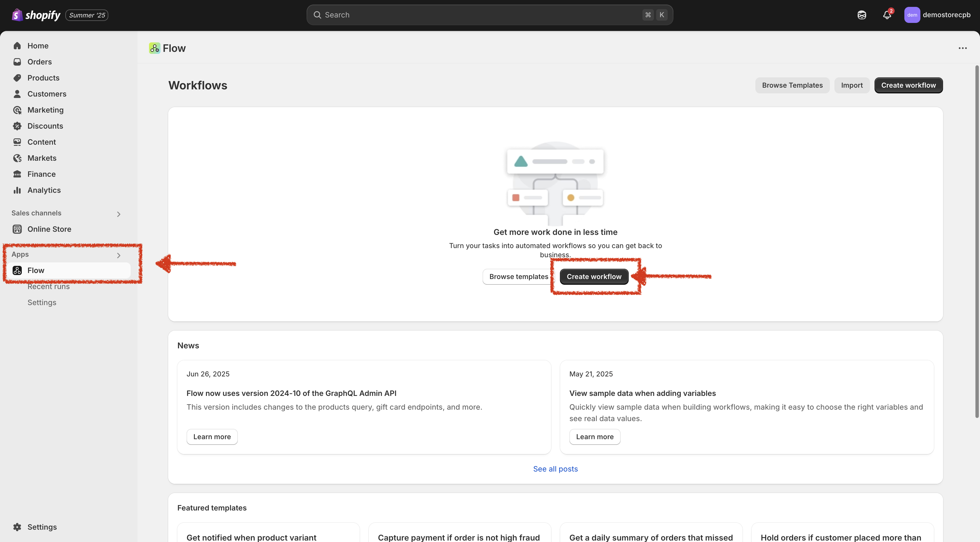Image resolution: width=980 pixels, height=542 pixels.
Task: Click Browse templates in the empty state card
Action: pos(519,276)
